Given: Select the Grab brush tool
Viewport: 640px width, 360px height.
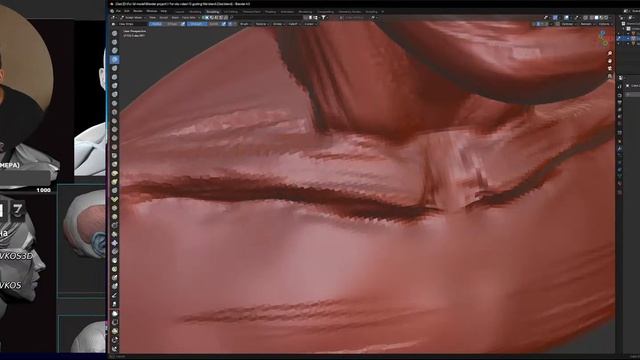Looking at the screenshot, I should pos(115,164).
